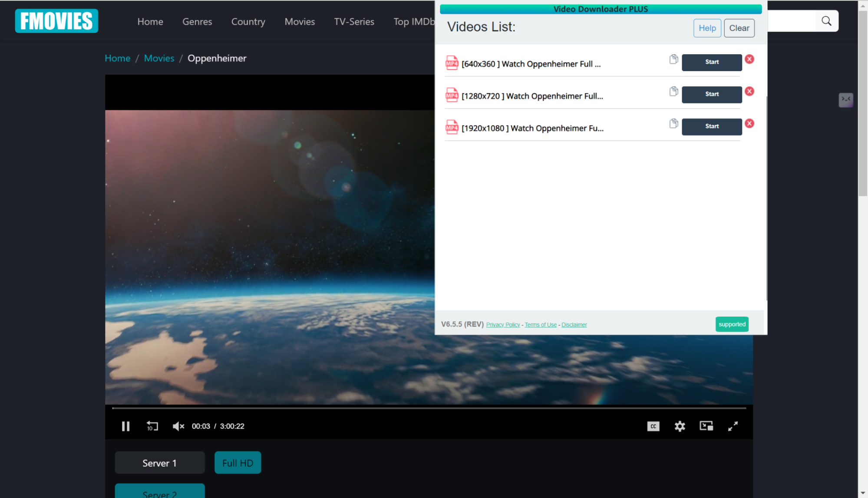Select Server 1
The image size is (868, 498).
coord(160,463)
